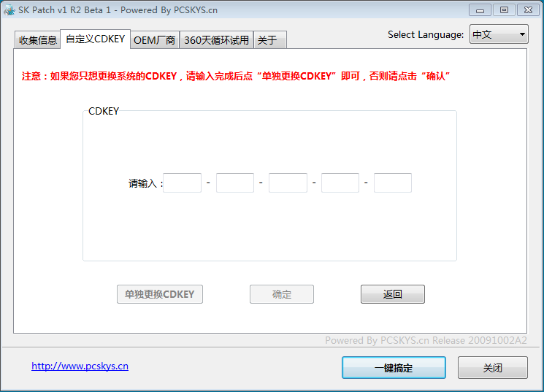Minimize the SK Patch window
The width and height of the screenshot is (544, 392).
pyautogui.click(x=479, y=9)
